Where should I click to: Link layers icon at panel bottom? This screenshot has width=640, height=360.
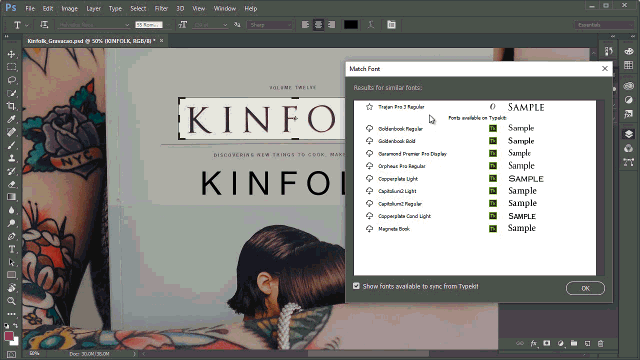(x=520, y=343)
